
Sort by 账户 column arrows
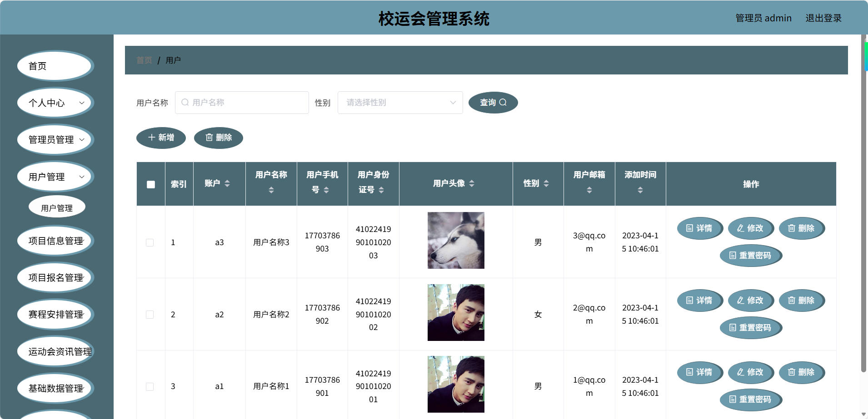click(x=227, y=183)
